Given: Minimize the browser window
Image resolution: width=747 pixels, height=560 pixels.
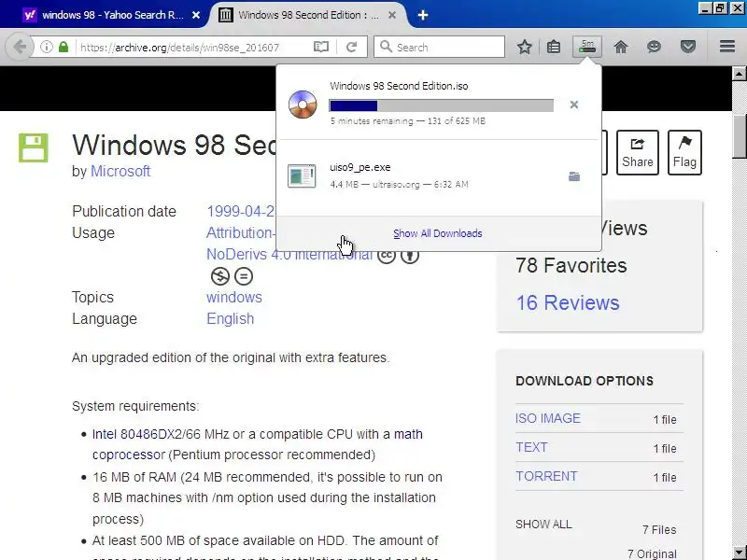Looking at the screenshot, I should [706, 8].
